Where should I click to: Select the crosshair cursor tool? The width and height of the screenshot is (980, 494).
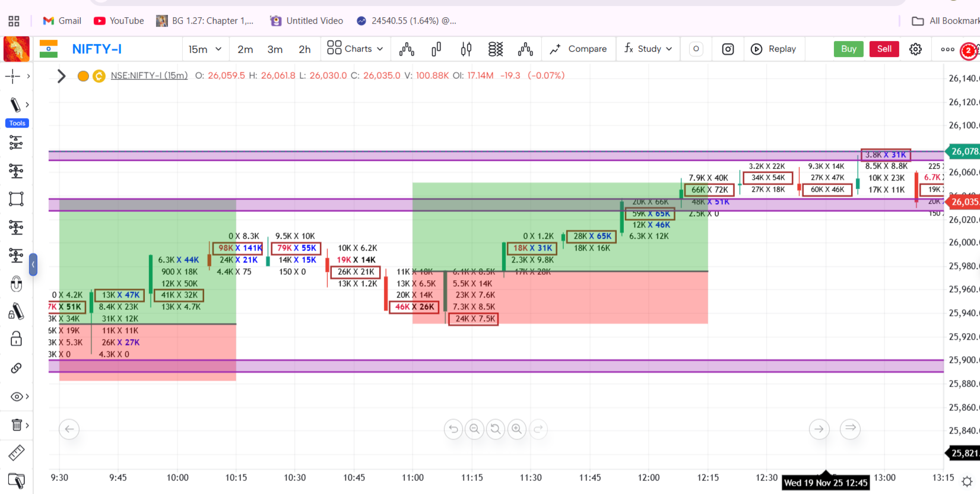coord(13,76)
